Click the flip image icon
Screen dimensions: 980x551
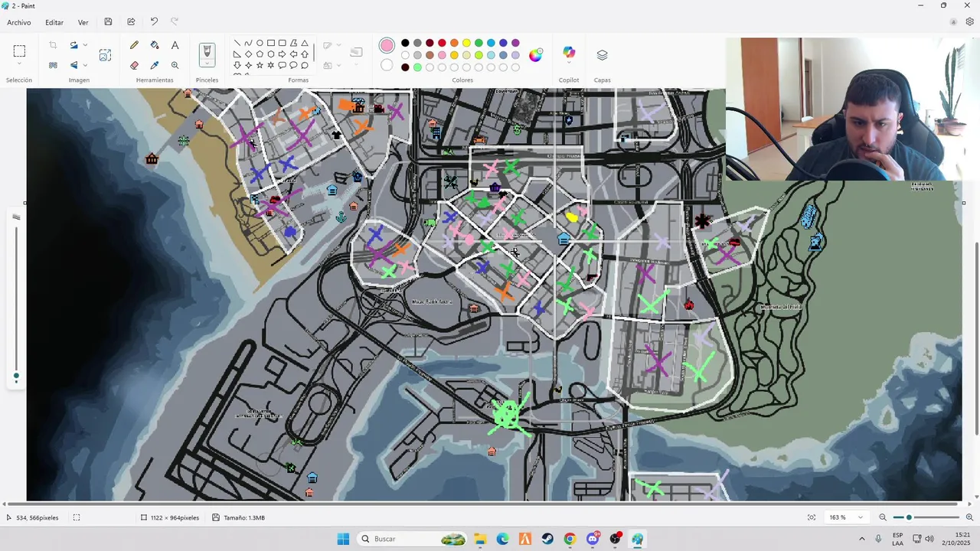pyautogui.click(x=74, y=65)
